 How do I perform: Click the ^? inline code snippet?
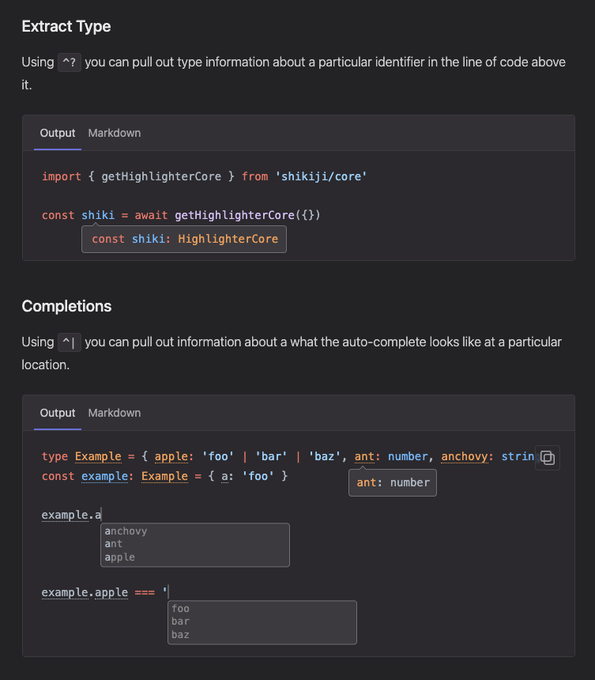tap(69, 62)
